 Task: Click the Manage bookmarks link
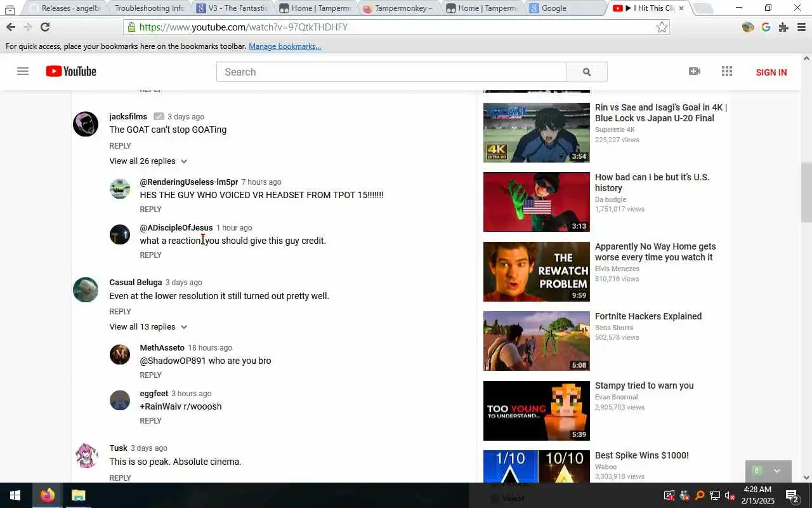(x=285, y=46)
